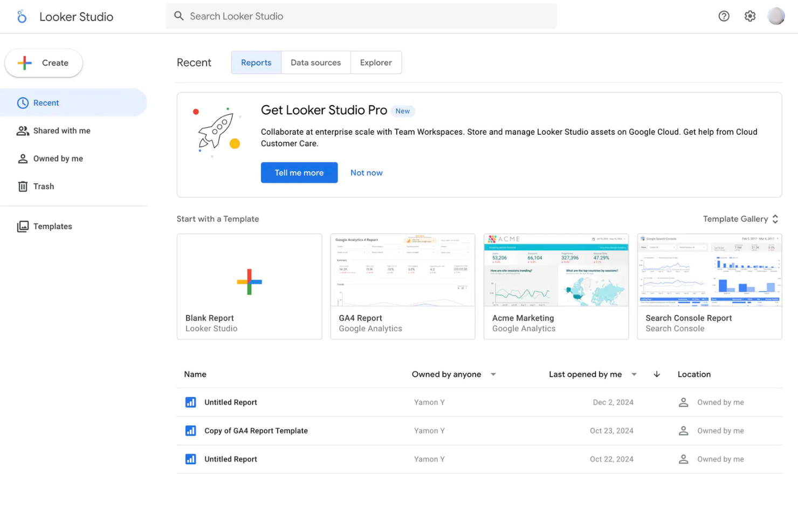This screenshot has height=532, width=798.
Task: Click the Tell me more button
Action: (299, 172)
